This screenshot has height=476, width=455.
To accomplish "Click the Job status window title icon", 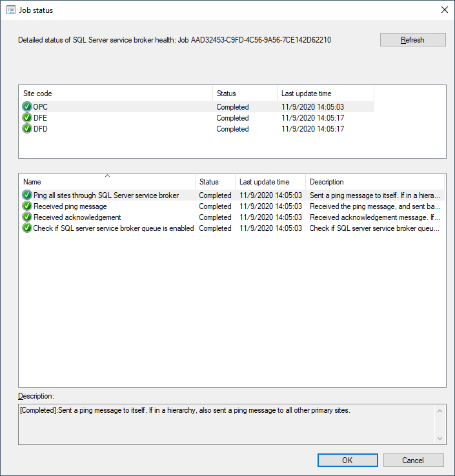I will pos(11,10).
